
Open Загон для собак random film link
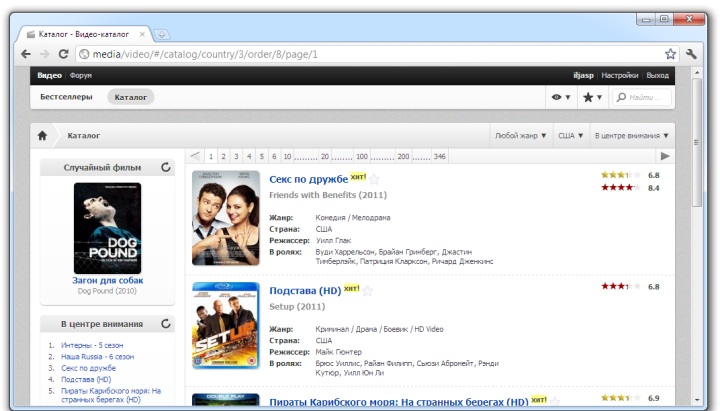click(x=107, y=280)
